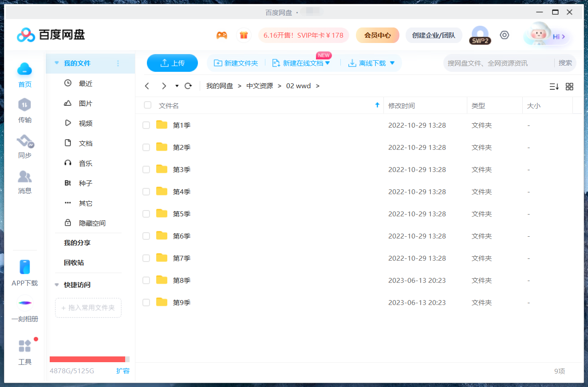Switch to grid thumbnail view icon
This screenshot has height=387, width=588.
[x=569, y=86]
